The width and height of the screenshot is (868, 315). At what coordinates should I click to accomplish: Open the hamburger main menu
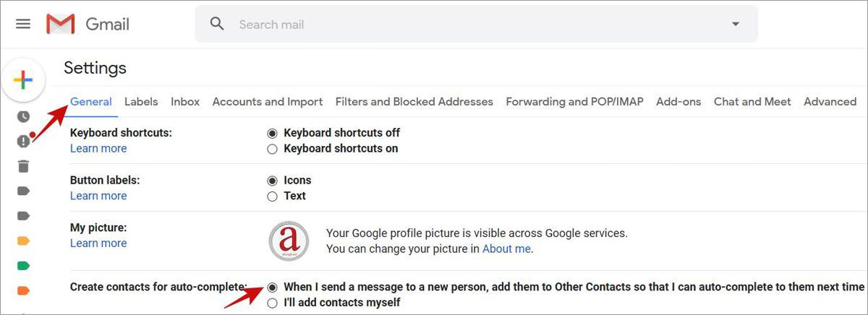[x=23, y=24]
